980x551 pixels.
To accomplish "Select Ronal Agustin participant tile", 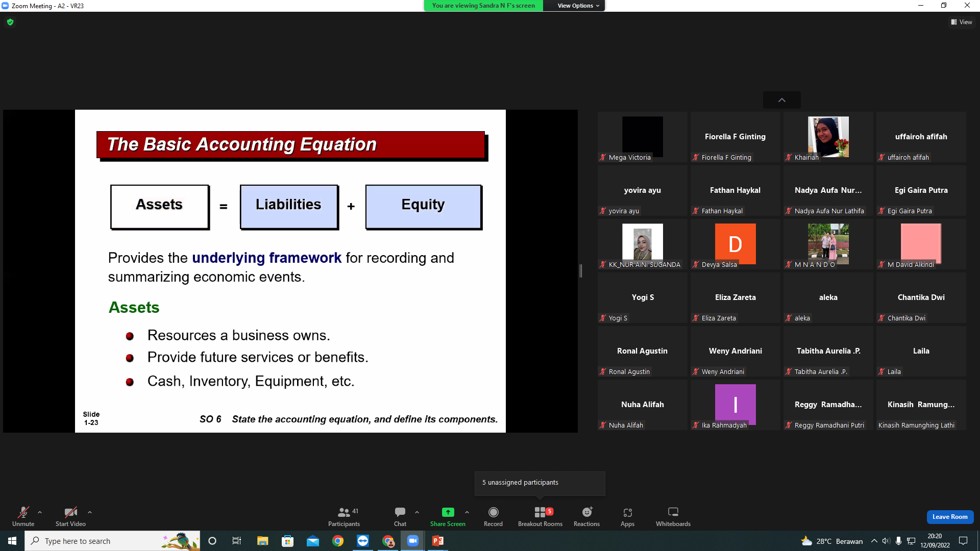I will (642, 351).
